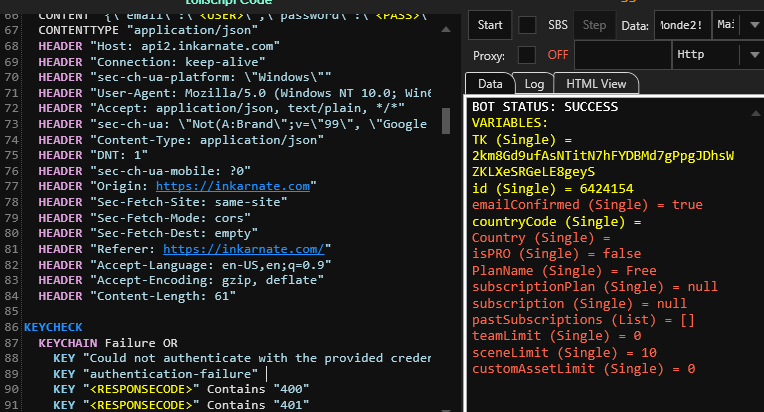Click the subscriptionPlan = null line
The height and width of the screenshot is (412, 764).
pos(595,286)
